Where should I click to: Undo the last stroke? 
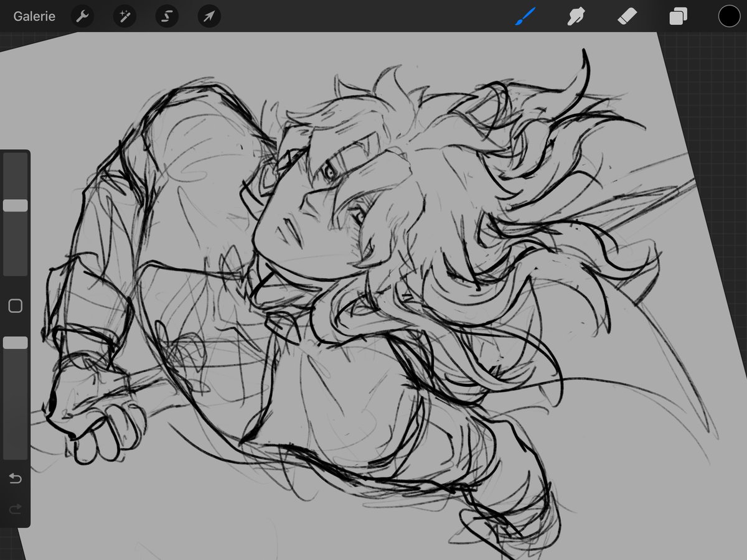pos(16,478)
